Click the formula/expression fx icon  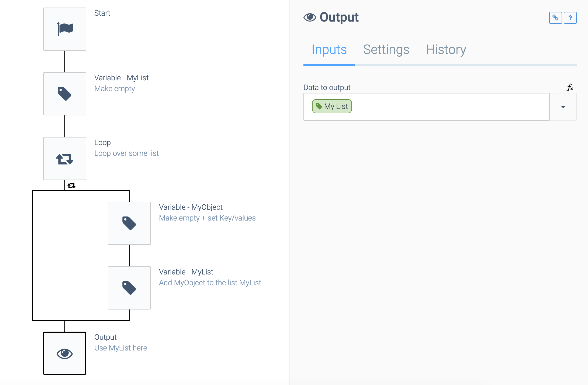(569, 87)
